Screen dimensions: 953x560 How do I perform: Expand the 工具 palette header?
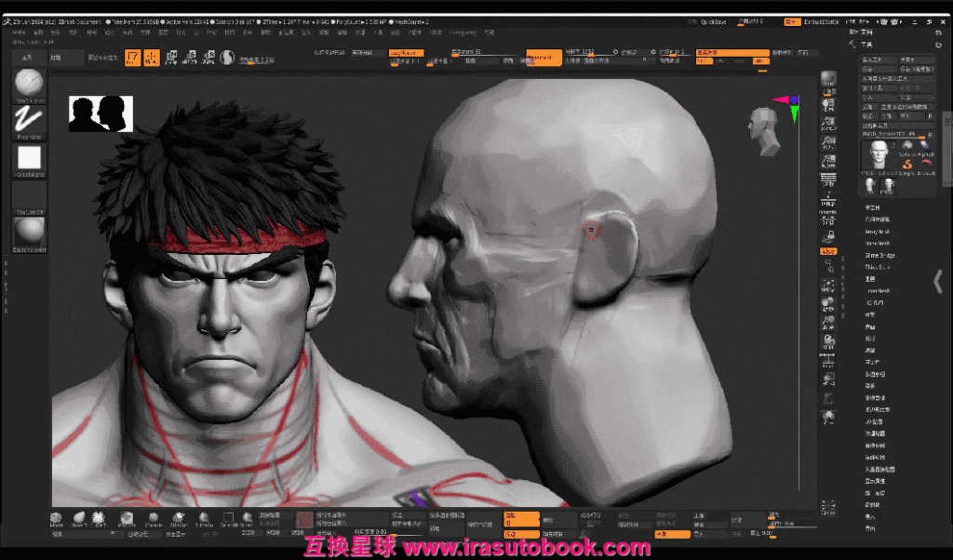(x=866, y=45)
